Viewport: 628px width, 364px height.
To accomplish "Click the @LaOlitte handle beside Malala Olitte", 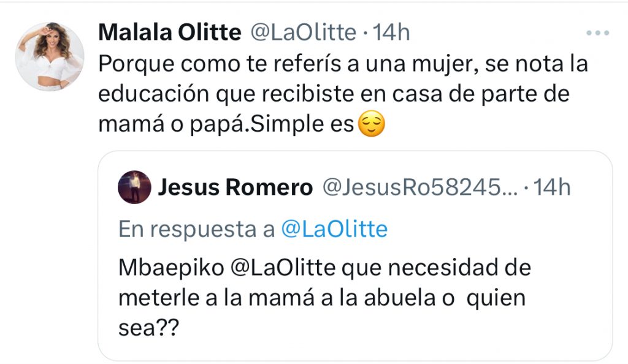I will 301,32.
